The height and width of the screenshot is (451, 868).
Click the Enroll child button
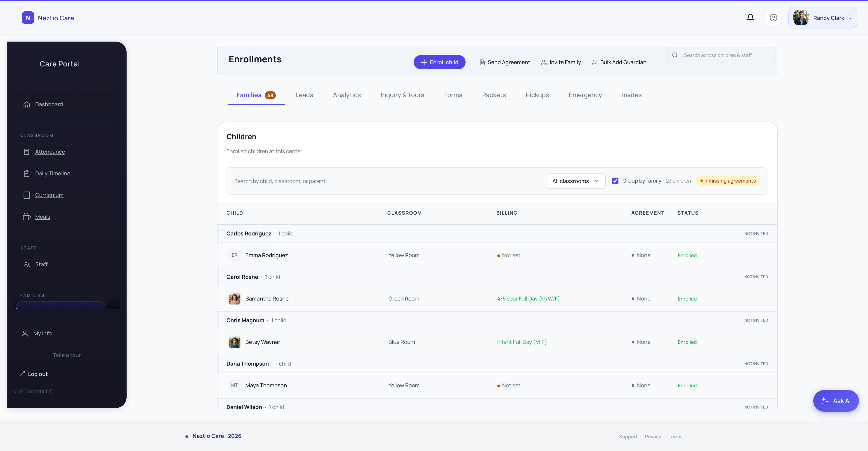[439, 62]
